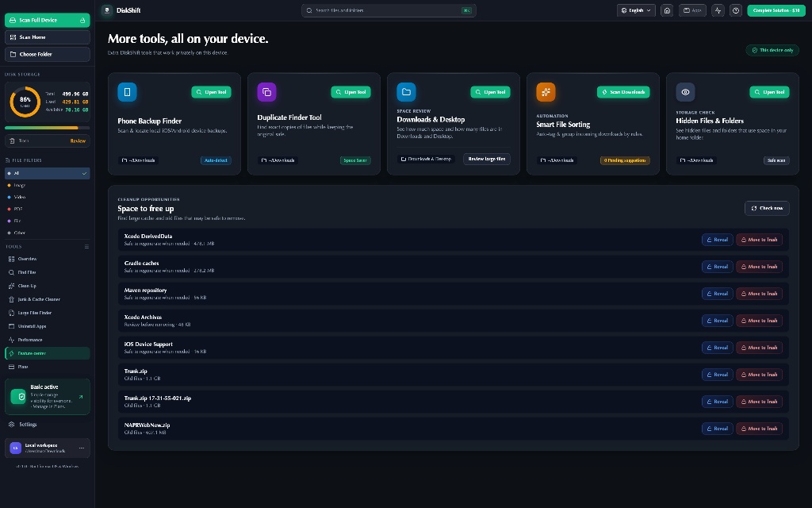Focus the Search files and folders field
This screenshot has width=812, height=508.
click(x=389, y=10)
